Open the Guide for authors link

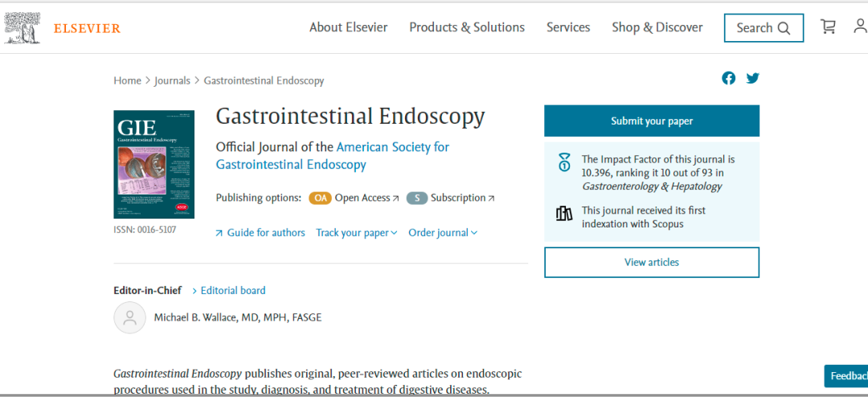click(x=265, y=232)
